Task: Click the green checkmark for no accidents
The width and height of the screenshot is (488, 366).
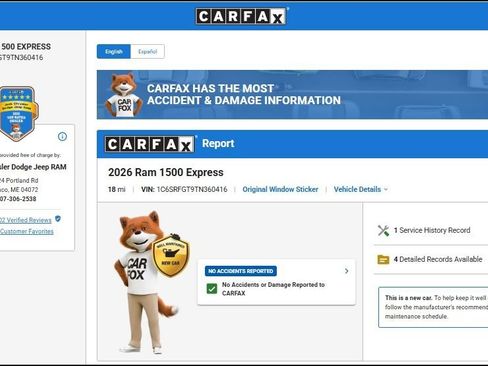Action: 212,288
